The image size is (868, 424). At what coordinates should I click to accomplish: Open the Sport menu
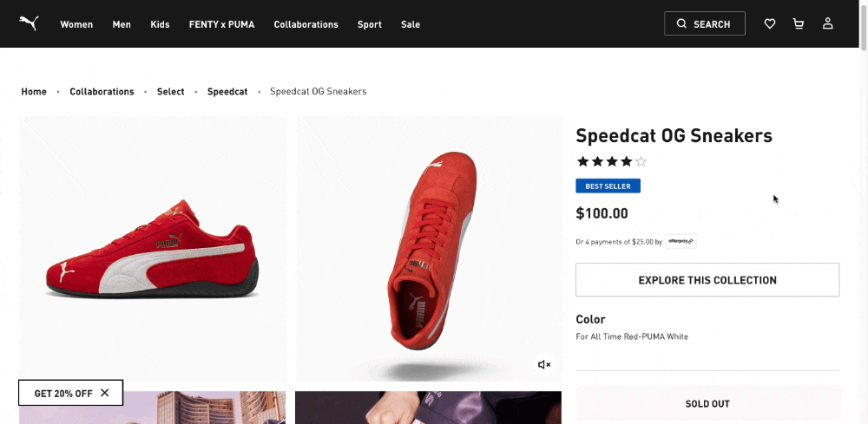369,24
